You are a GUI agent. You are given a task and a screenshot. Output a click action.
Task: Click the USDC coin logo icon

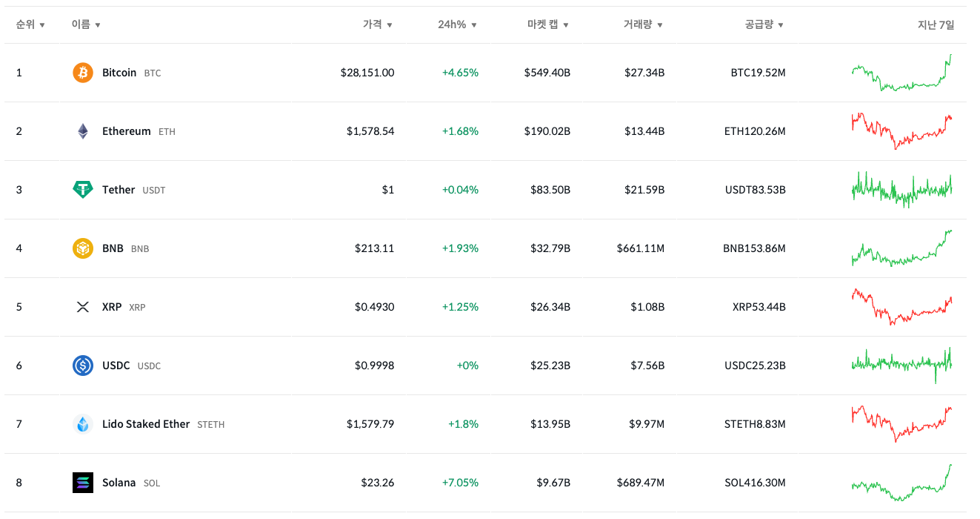tap(83, 366)
